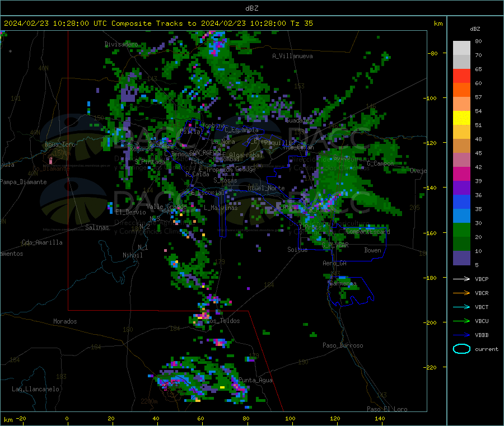Screen dimensions: 504x426
Task: Click the Soitue map label
Action: click(x=297, y=250)
